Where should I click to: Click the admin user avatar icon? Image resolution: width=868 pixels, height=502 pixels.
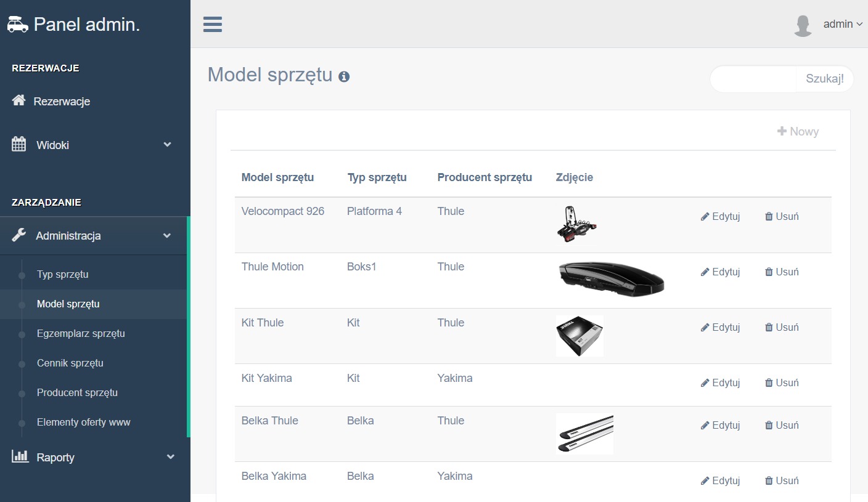tap(803, 25)
